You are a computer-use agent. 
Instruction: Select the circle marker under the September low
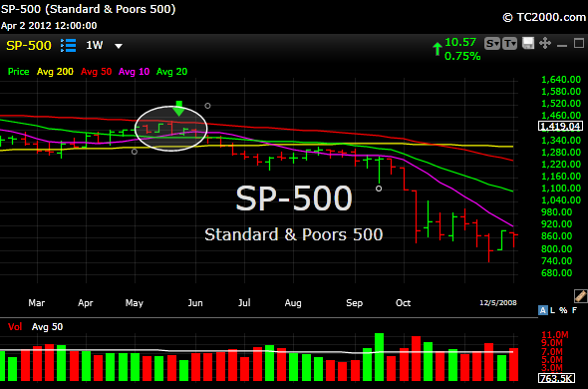(x=379, y=189)
